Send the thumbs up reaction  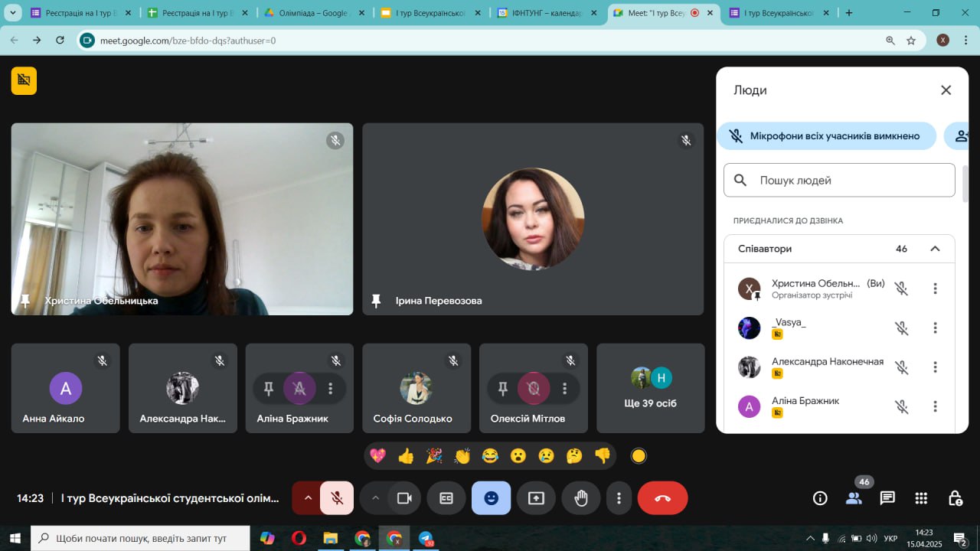click(406, 456)
